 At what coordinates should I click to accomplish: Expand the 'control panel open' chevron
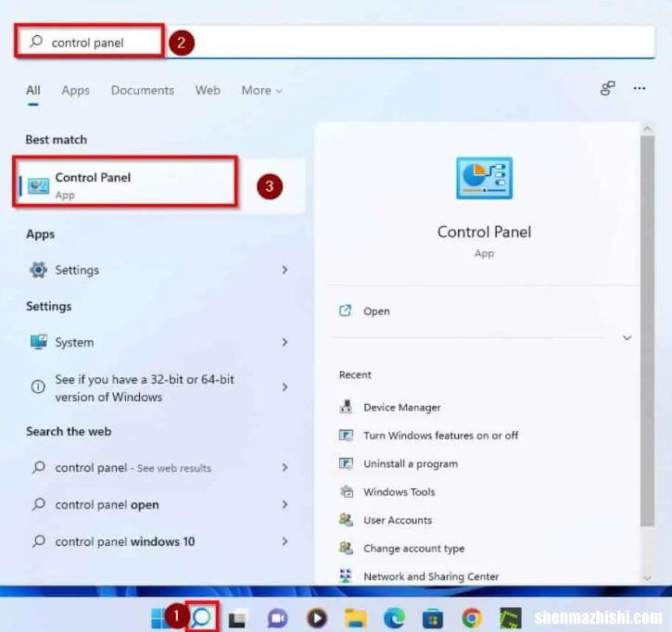click(x=285, y=504)
